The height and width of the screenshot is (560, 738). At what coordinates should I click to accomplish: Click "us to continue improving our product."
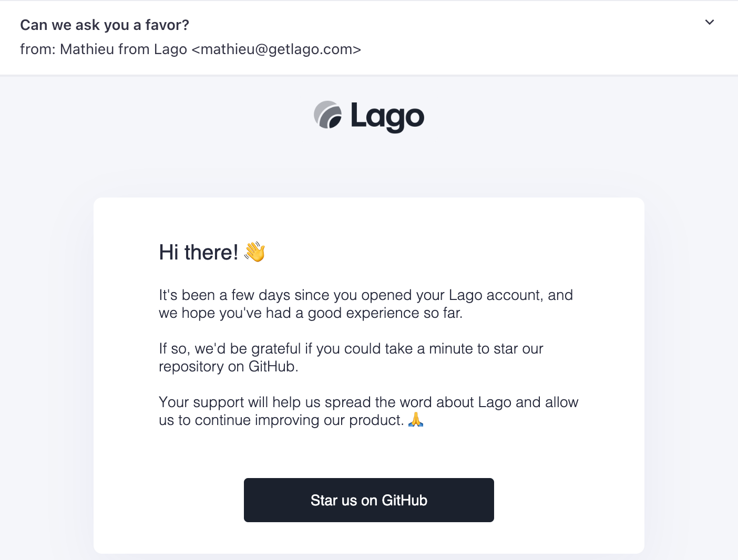(281, 420)
